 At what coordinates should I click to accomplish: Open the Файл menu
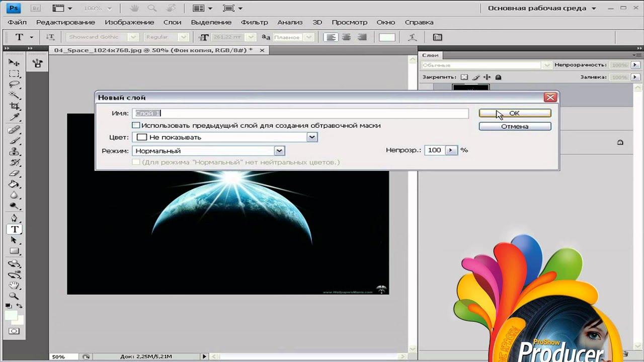(17, 22)
